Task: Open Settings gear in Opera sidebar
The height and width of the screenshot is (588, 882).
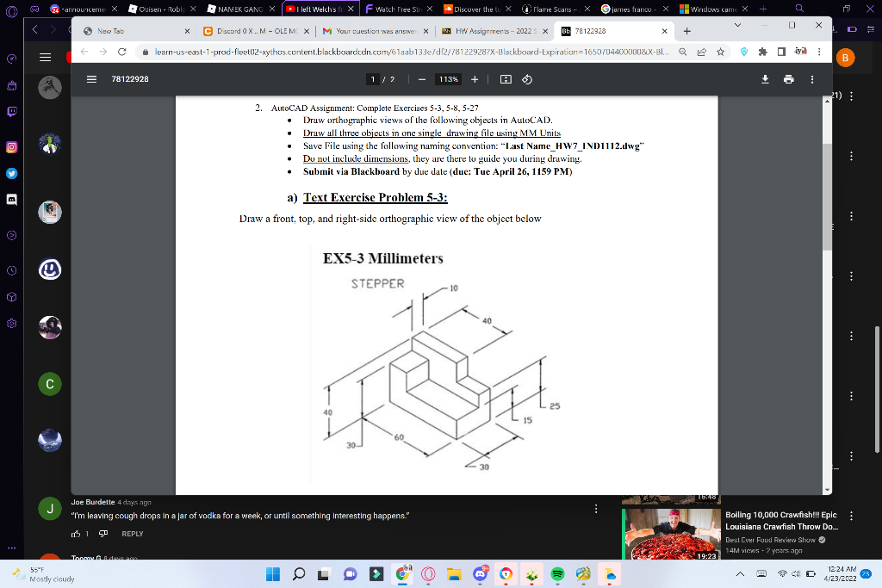Action: pyautogui.click(x=12, y=323)
